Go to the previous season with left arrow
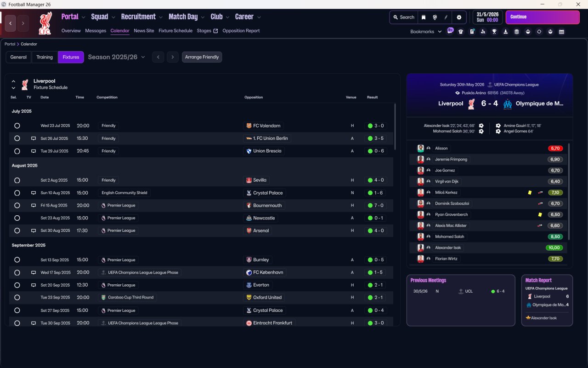The image size is (588, 368). tap(158, 57)
